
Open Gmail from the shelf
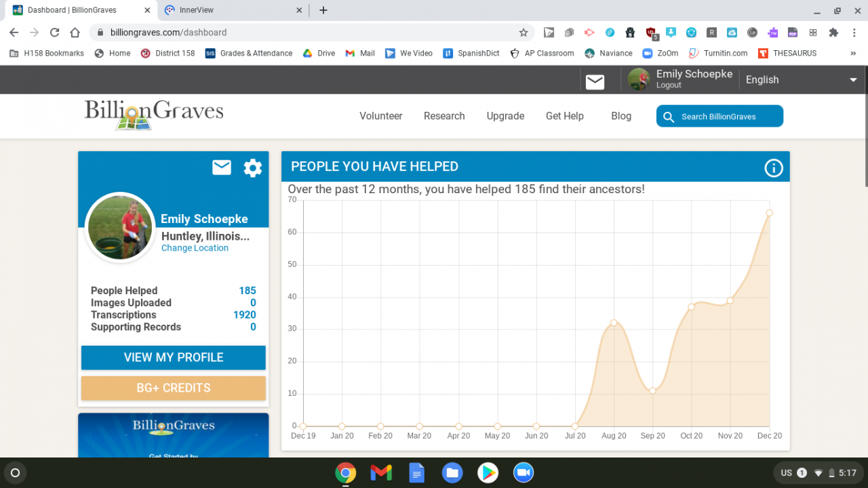pyautogui.click(x=381, y=472)
